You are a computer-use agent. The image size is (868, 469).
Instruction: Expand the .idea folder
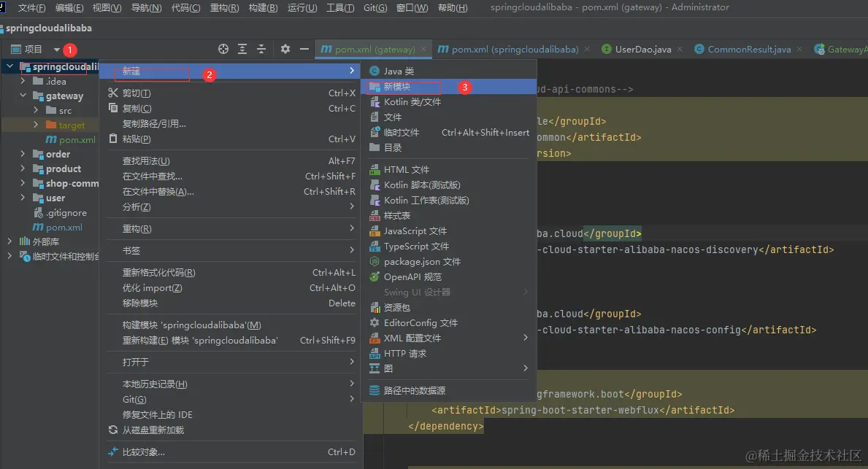(x=23, y=81)
